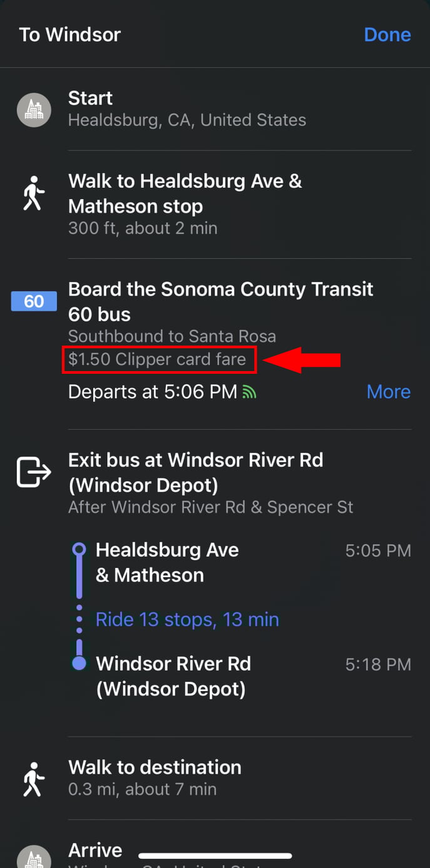Tap the blue 60 bus route badge
430x868 pixels.
point(34,301)
